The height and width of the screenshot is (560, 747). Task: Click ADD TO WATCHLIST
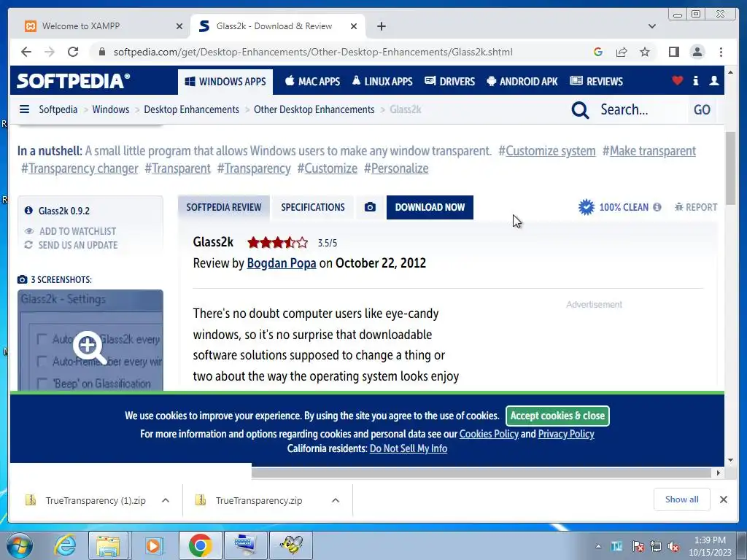[71, 231]
